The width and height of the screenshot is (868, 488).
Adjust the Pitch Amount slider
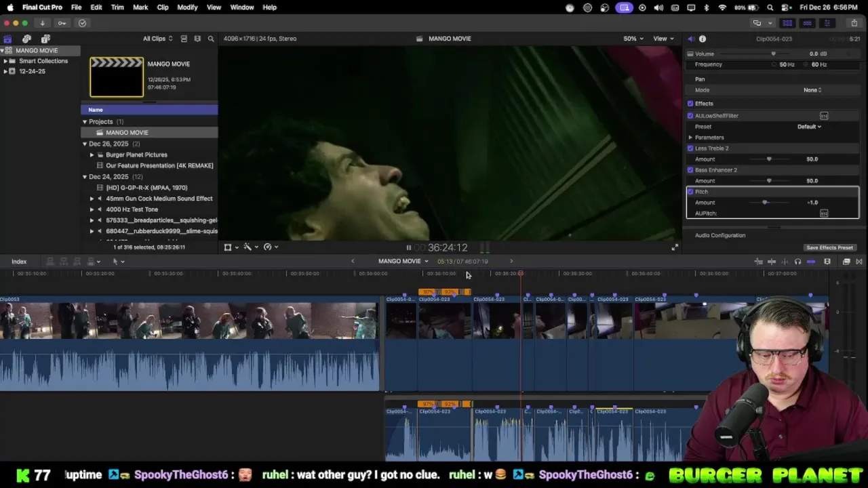pos(765,203)
